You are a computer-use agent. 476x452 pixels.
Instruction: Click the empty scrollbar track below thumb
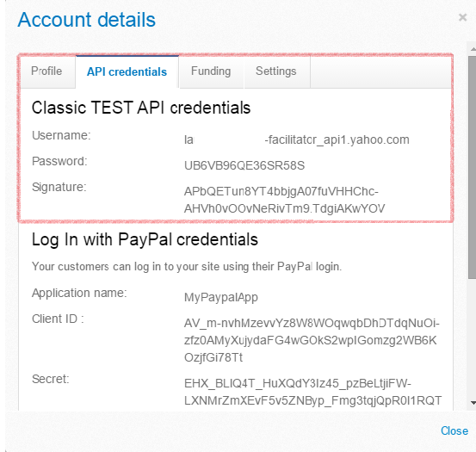(x=473, y=338)
